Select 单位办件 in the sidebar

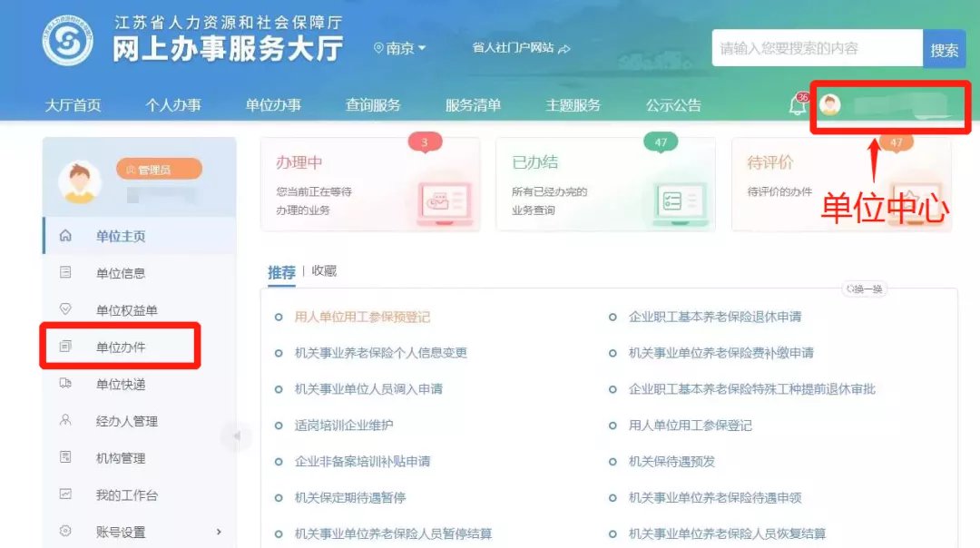tap(140, 347)
